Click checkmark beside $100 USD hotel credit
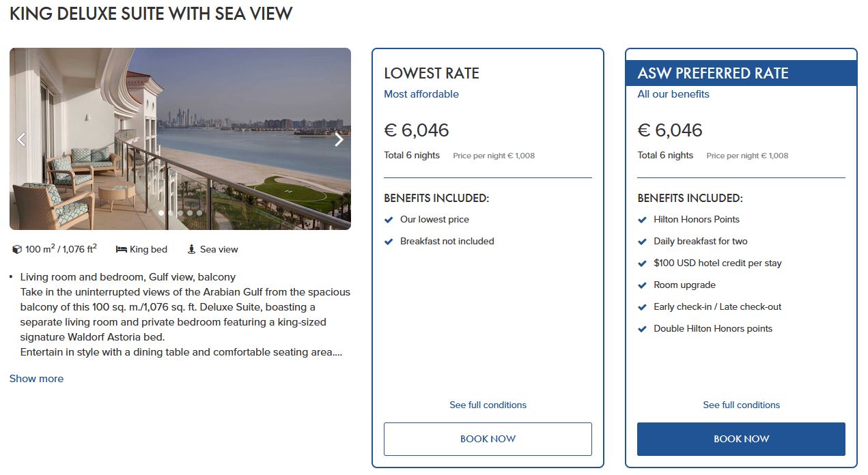 (642, 263)
